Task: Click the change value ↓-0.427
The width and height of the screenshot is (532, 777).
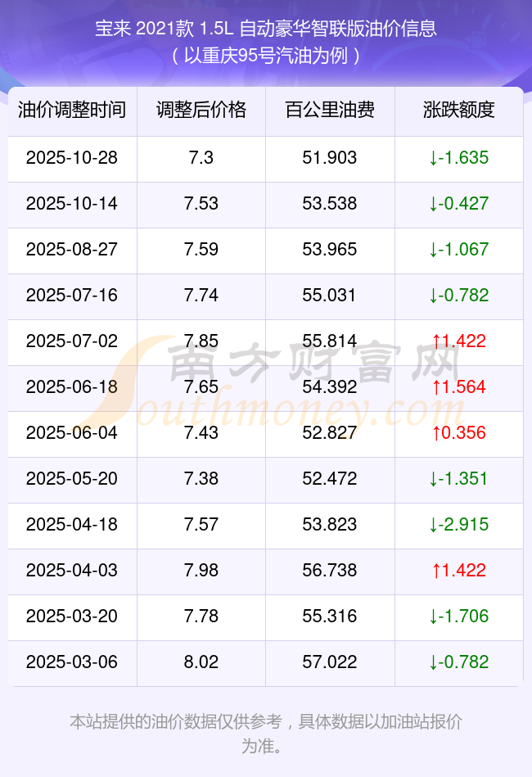Action: click(x=458, y=204)
